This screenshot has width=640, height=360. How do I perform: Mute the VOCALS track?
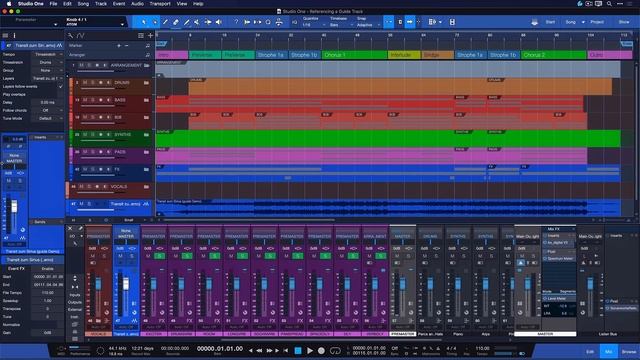pos(81,187)
